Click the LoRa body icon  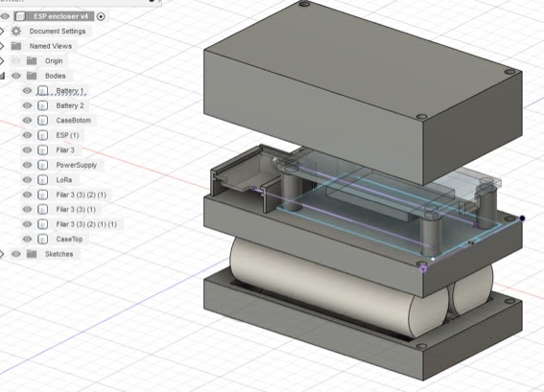(42, 180)
